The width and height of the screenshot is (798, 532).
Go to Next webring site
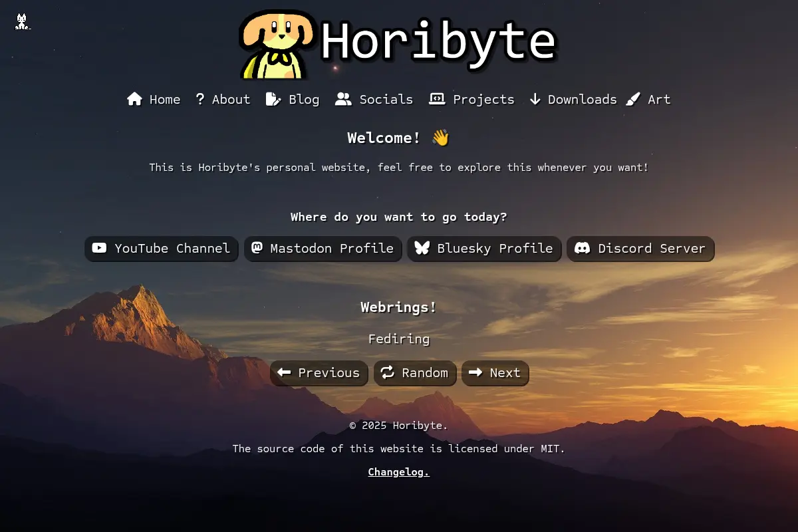pos(495,373)
